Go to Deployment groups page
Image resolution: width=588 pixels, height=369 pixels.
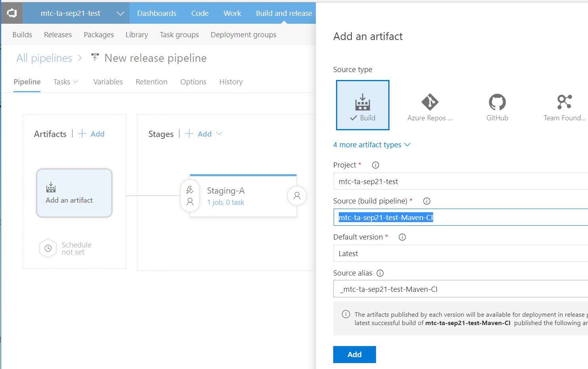click(243, 35)
